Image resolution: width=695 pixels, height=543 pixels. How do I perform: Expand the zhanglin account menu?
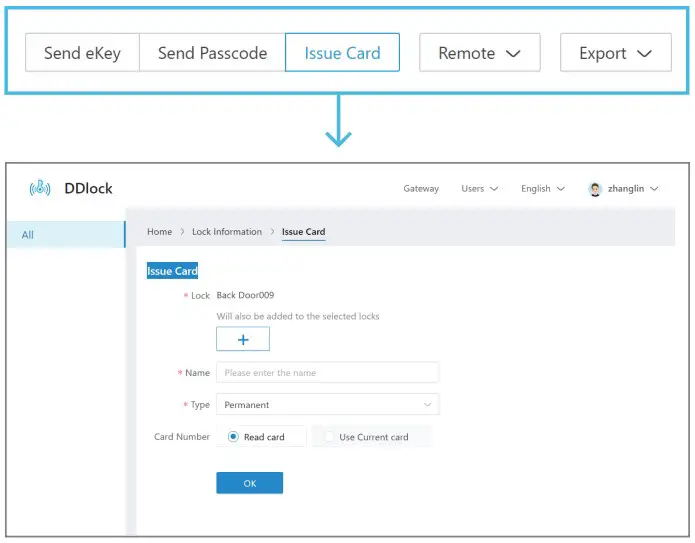tap(633, 189)
